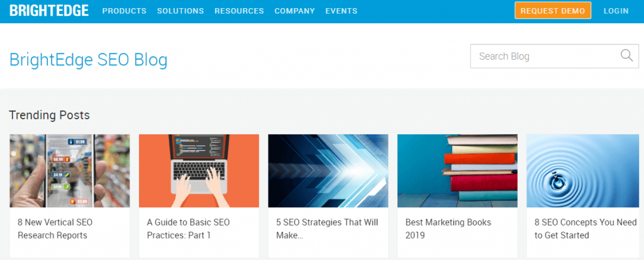Click the BrightEdge SEO Blog heading

[88, 60]
